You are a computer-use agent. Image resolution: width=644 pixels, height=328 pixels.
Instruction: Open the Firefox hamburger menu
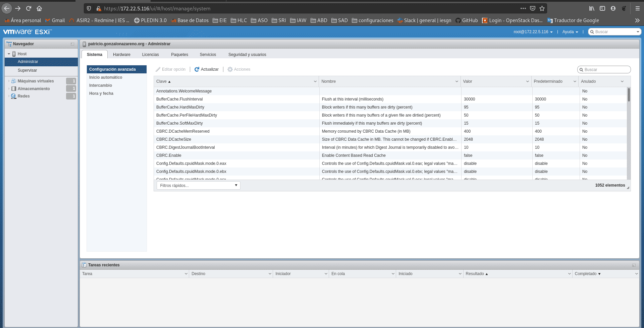[637, 8]
